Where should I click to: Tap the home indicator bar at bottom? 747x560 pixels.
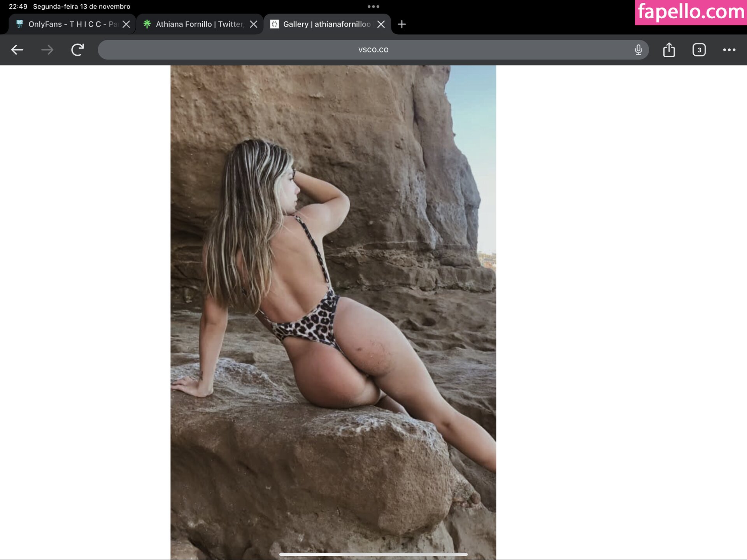373,554
